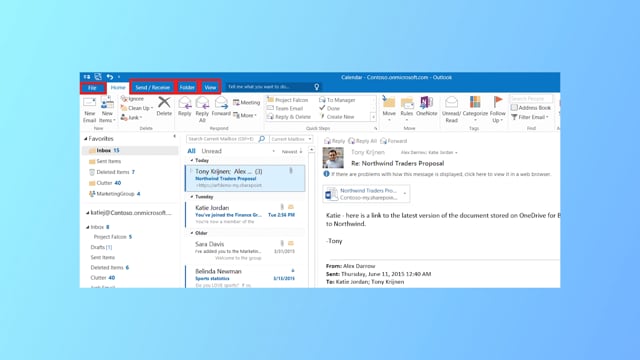Click Reply icon in reading pane
The height and width of the screenshot is (360, 640).
pos(334,141)
